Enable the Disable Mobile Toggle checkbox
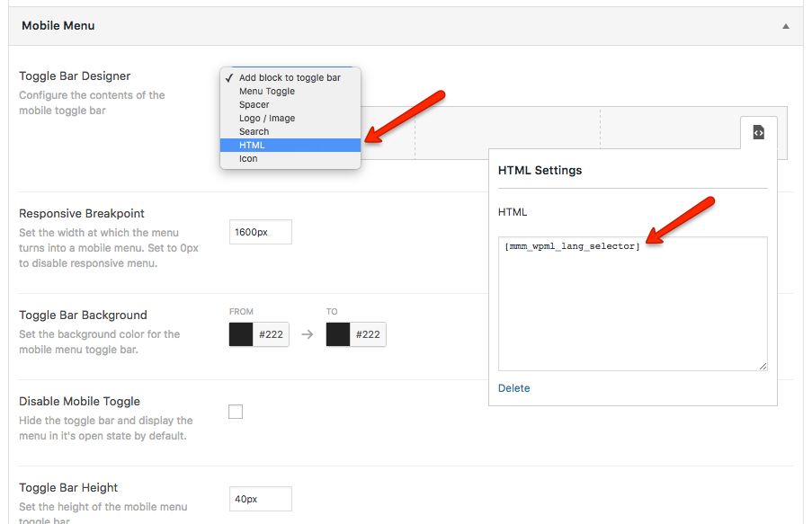Screen dimensions: 812x524 (x=236, y=412)
